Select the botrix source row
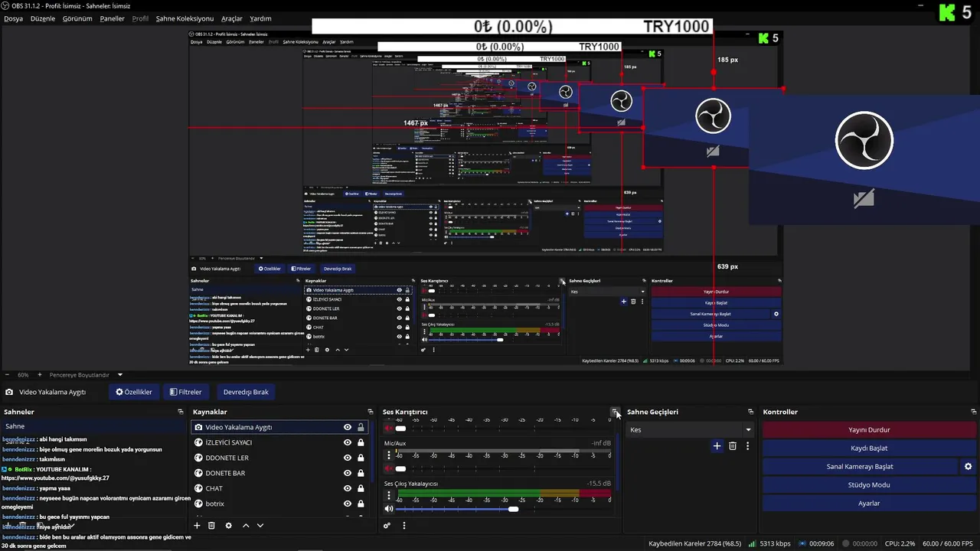Image resolution: width=980 pixels, height=551 pixels. click(278, 504)
